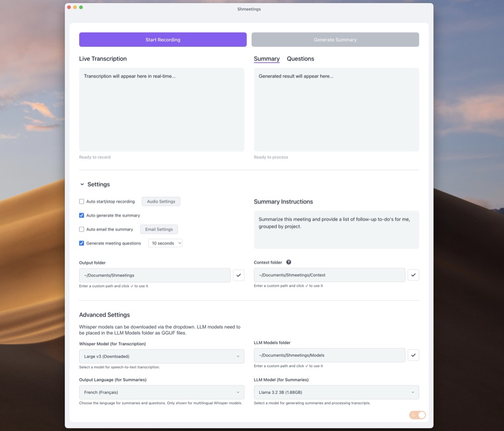Image resolution: width=504 pixels, height=431 pixels.
Task: Switch to the Questions tab
Action: coord(300,59)
